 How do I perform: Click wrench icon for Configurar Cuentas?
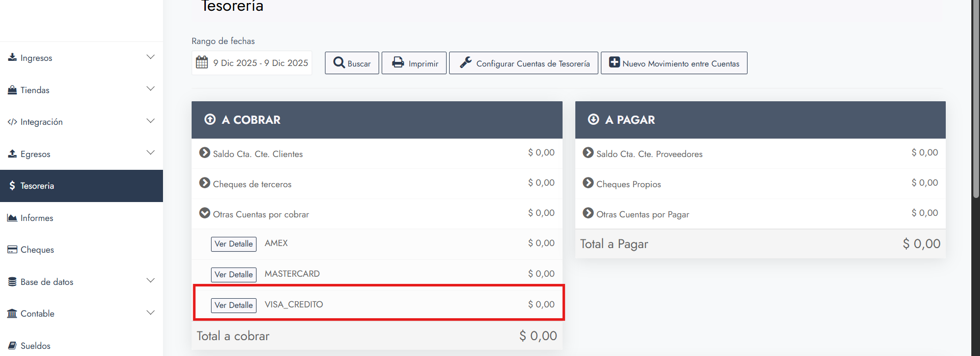click(465, 62)
